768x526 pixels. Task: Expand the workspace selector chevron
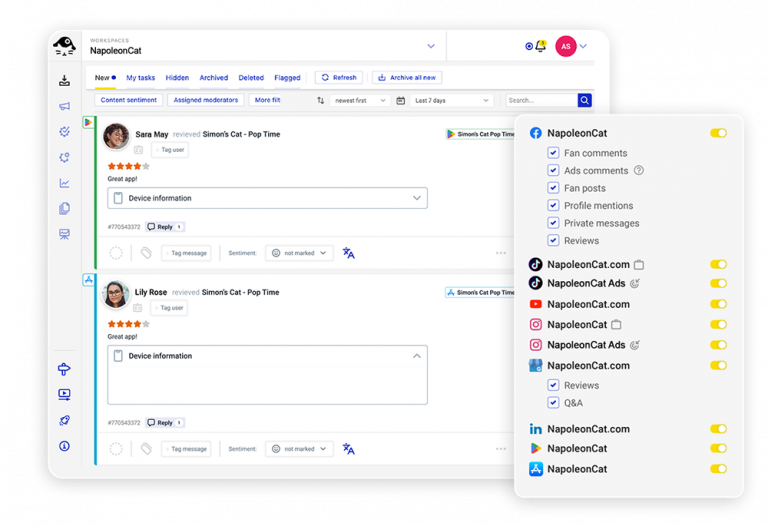point(431,46)
